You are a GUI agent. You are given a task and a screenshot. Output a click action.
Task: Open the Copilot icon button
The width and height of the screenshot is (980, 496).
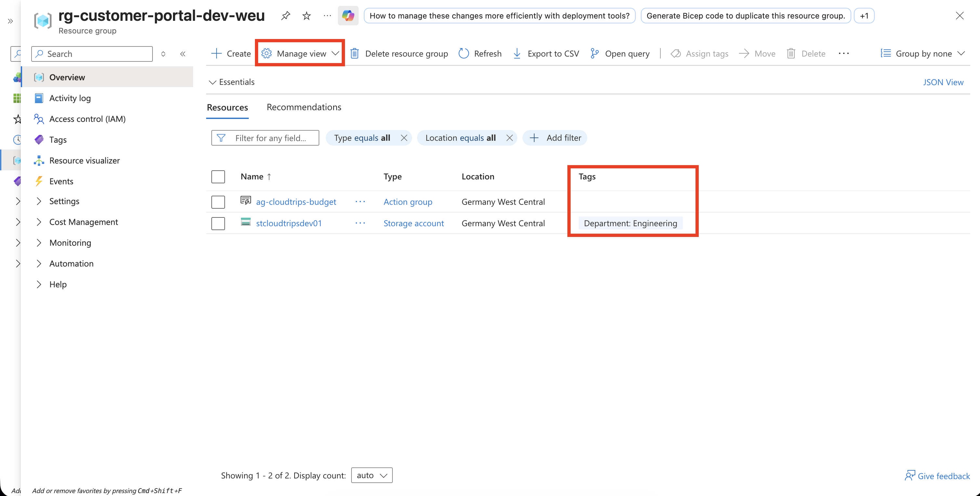348,16
